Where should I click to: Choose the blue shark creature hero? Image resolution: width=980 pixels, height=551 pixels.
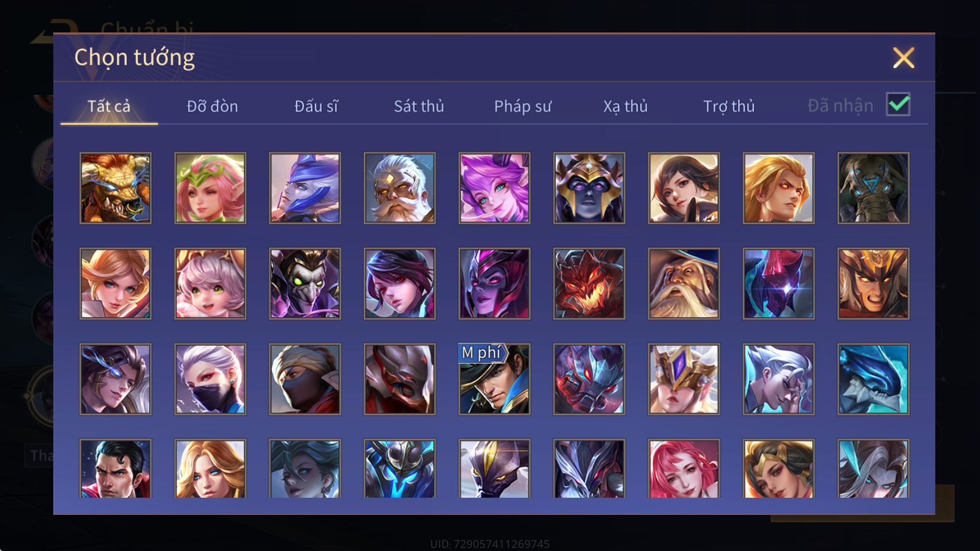click(x=873, y=379)
